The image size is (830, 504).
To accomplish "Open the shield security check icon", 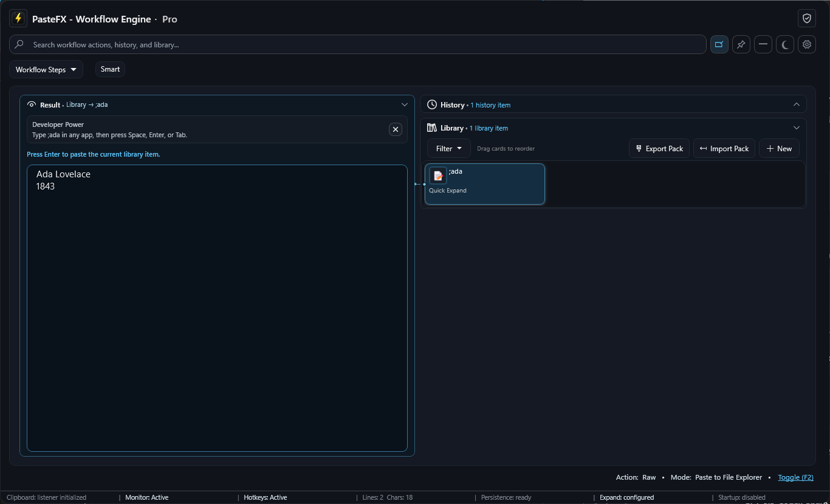I will tap(807, 19).
